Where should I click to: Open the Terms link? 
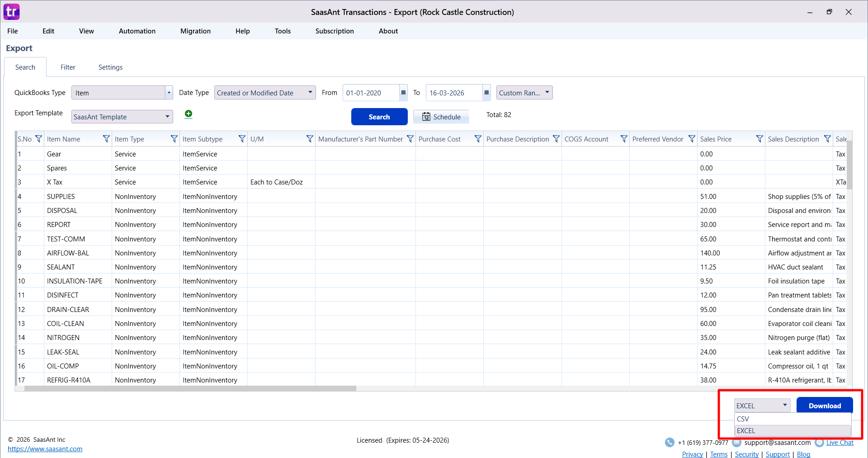tap(719, 454)
